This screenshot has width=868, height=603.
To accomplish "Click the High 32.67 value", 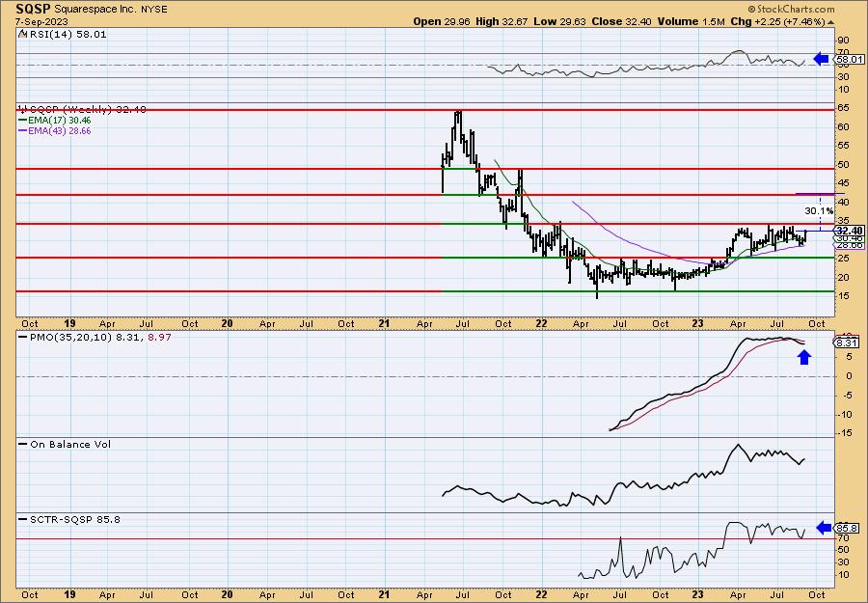I will click(502, 21).
